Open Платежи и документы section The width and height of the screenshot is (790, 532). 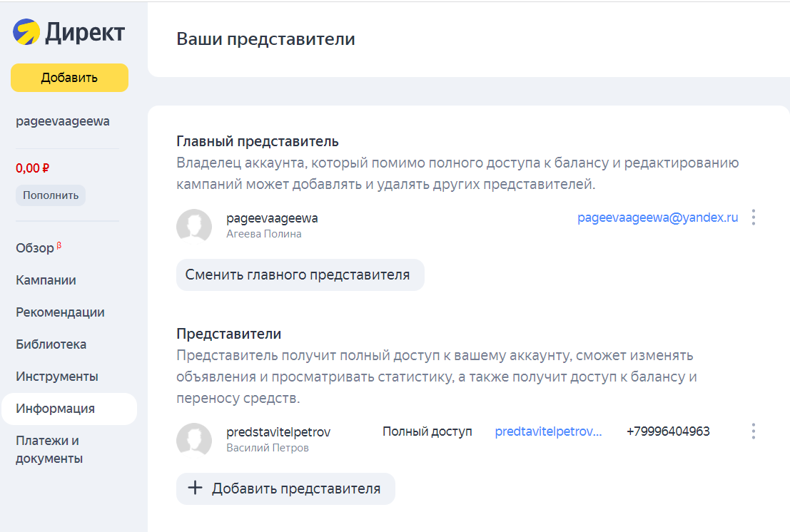pyautogui.click(x=49, y=449)
